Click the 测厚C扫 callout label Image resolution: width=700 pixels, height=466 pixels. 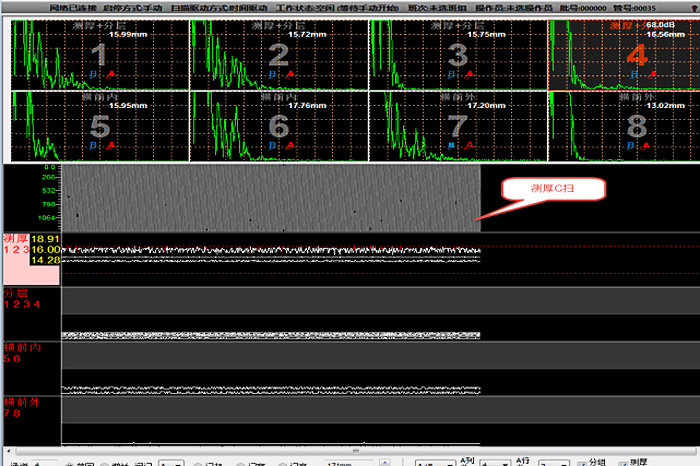pyautogui.click(x=551, y=187)
